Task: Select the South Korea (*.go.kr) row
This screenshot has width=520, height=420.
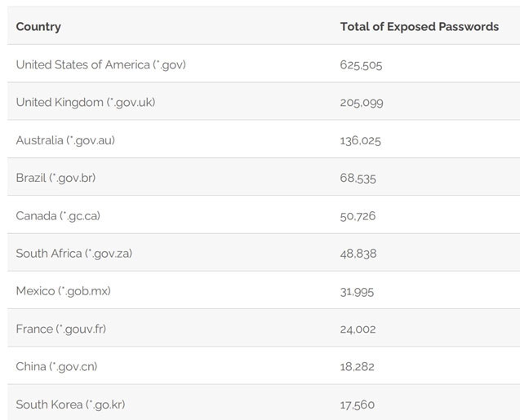Action: pos(264,402)
